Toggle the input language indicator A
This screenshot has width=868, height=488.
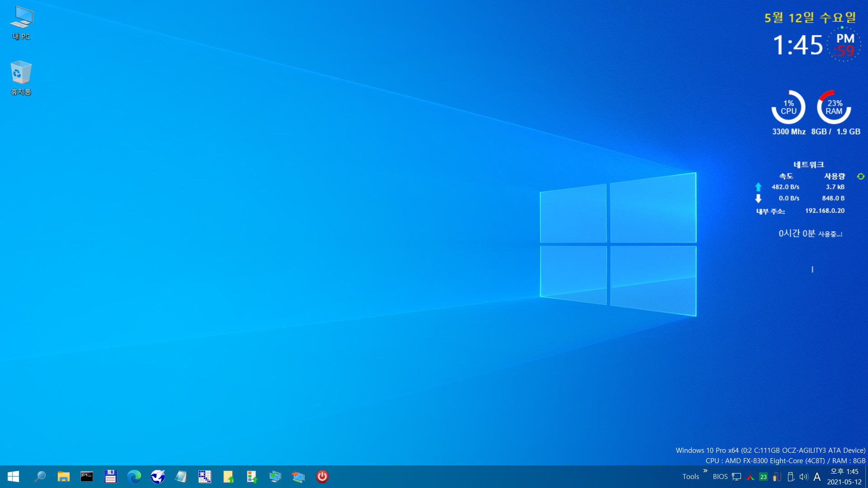817,477
